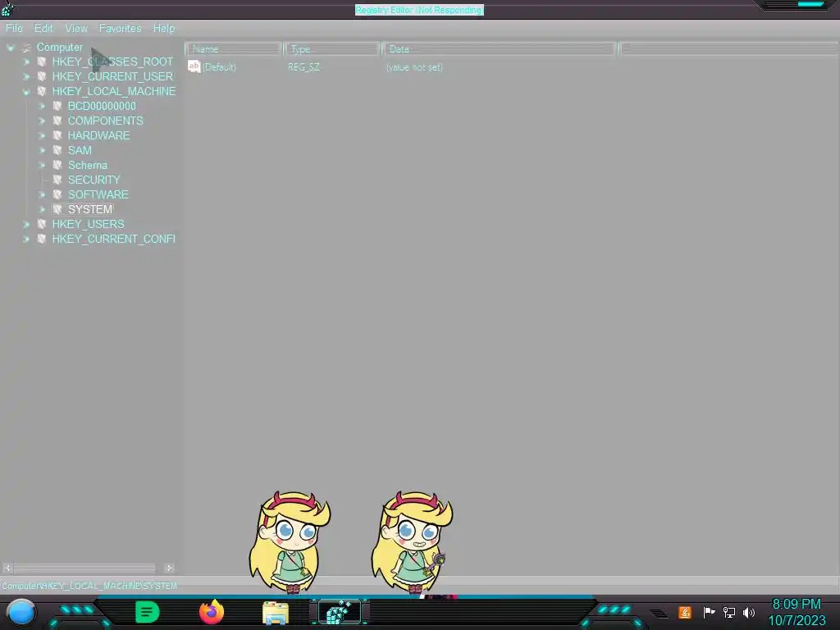Open the Help menu

[164, 29]
